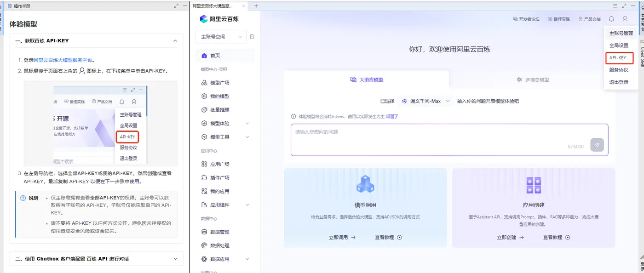Expand the 模型体验 sidebar group

(247, 124)
